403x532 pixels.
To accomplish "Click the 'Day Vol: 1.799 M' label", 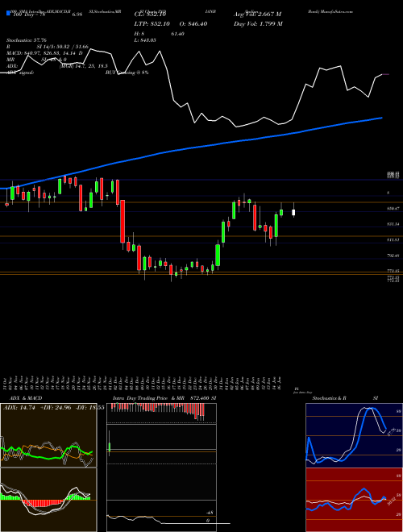I will [258, 23].
